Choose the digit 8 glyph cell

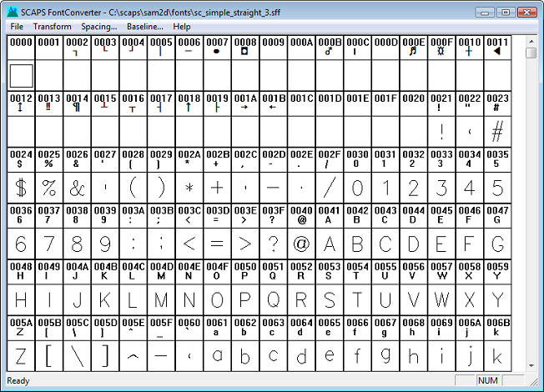pos(77,244)
